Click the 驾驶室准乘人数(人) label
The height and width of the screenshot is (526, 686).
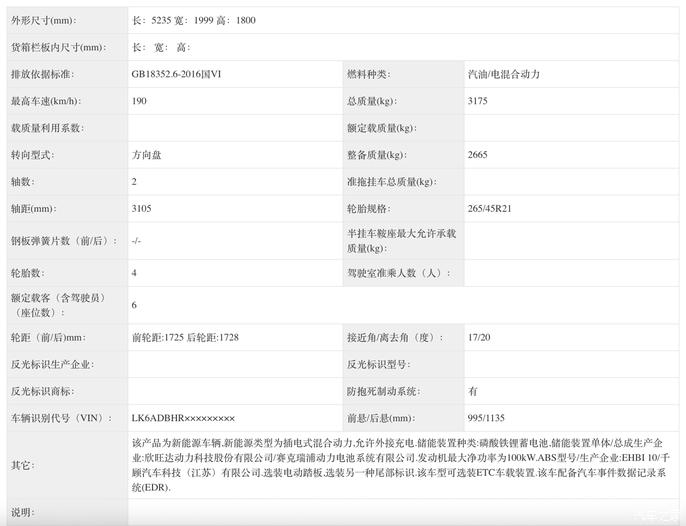click(399, 273)
